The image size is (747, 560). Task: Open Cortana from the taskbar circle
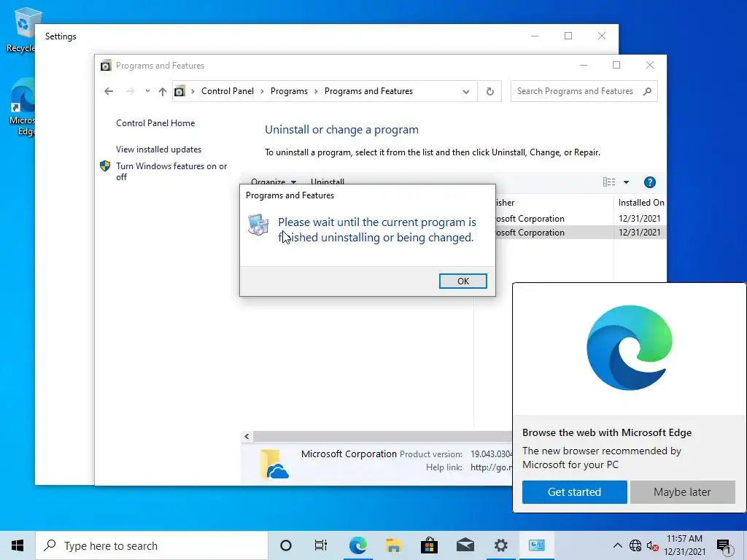click(x=286, y=545)
